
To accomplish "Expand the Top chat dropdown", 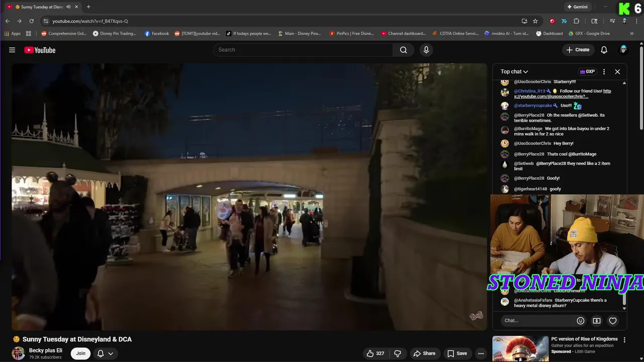I will (514, 71).
